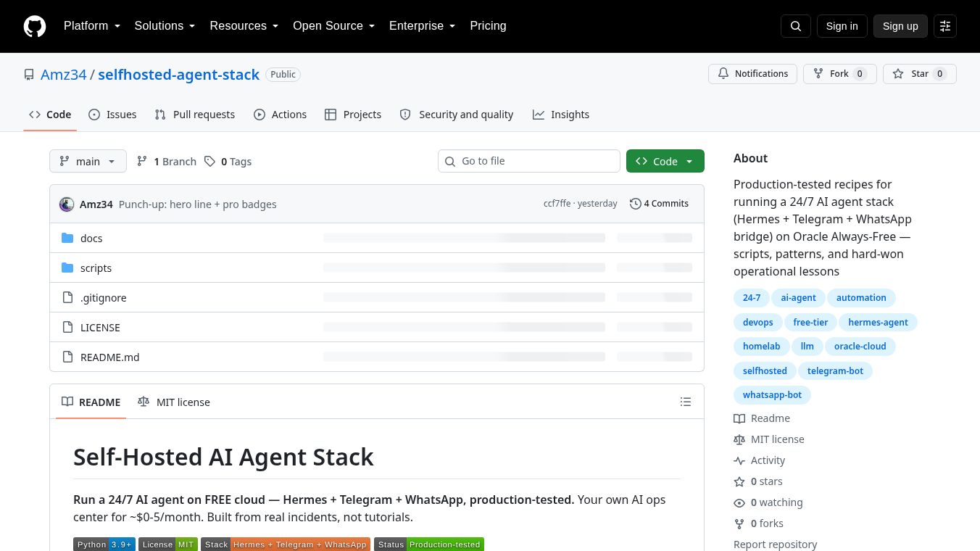Open the Security and quality tab
This screenshot has width=980, height=551.
(457, 115)
